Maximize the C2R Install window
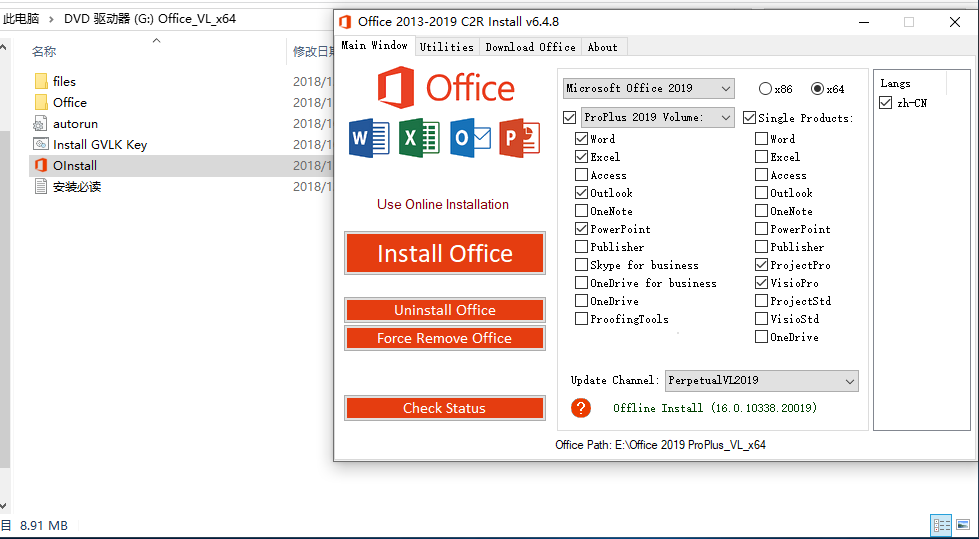979x539 pixels. [x=909, y=22]
